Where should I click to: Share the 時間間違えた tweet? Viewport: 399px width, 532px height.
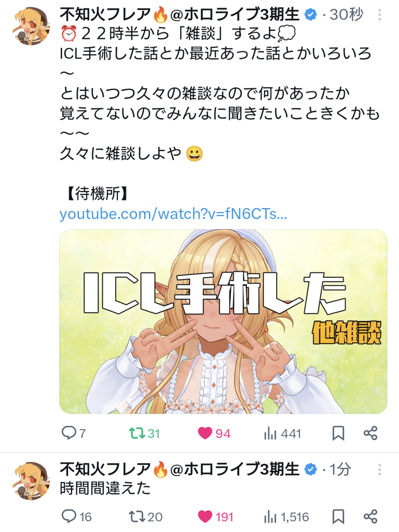click(370, 516)
